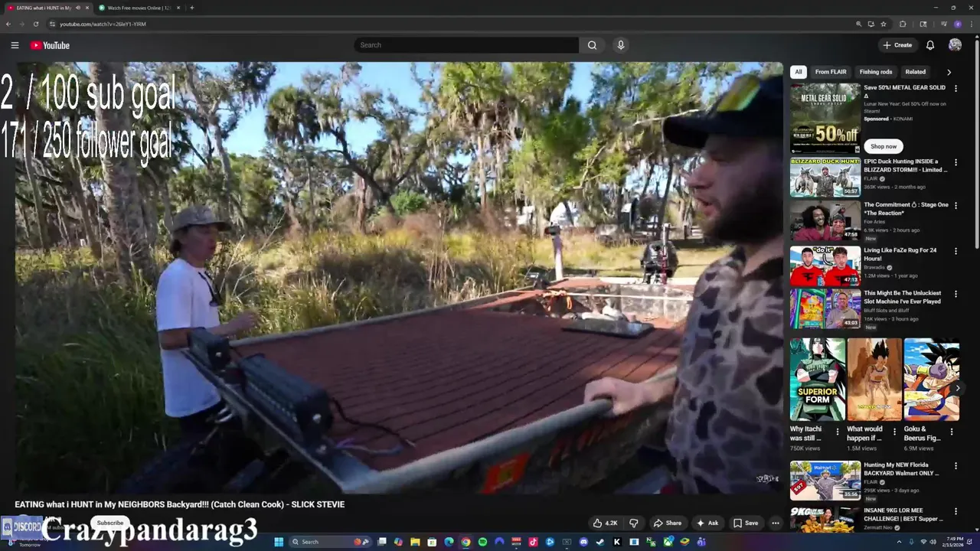Open options for EPIC Duck Hunting video

pos(955,163)
